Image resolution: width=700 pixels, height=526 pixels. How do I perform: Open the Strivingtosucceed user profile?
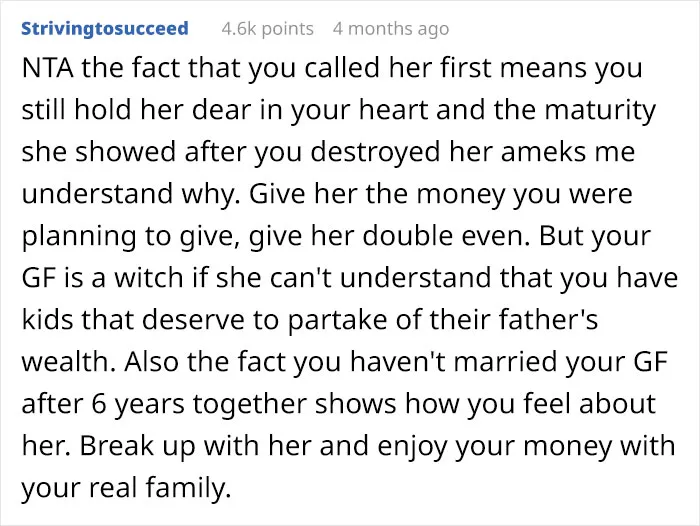point(105,29)
